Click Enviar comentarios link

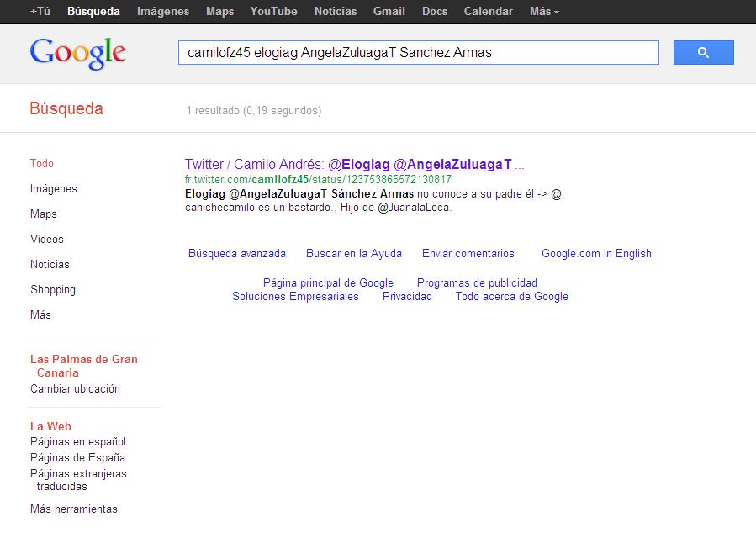(468, 254)
